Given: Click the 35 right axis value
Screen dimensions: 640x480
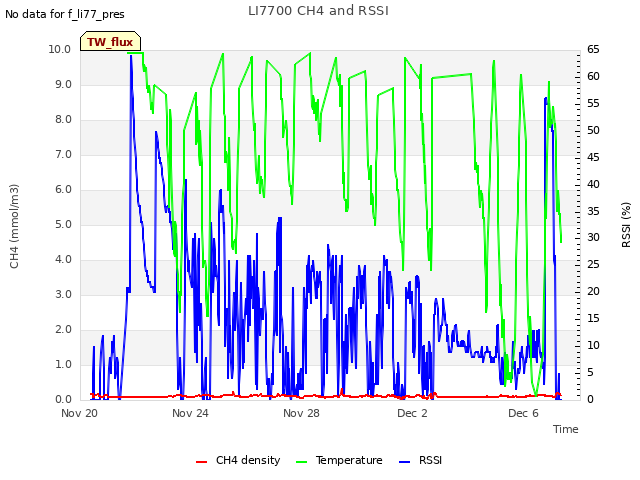Looking at the screenshot, I should tap(593, 211).
